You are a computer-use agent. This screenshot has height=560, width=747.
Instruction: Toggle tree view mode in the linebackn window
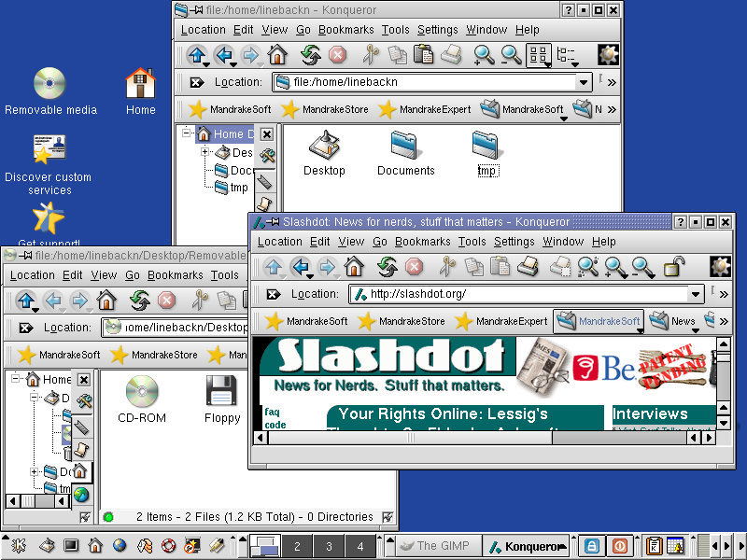click(567, 55)
